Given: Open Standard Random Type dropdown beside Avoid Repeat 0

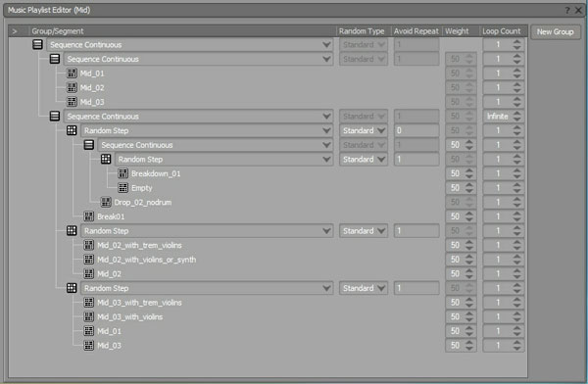Looking at the screenshot, I should [x=364, y=130].
